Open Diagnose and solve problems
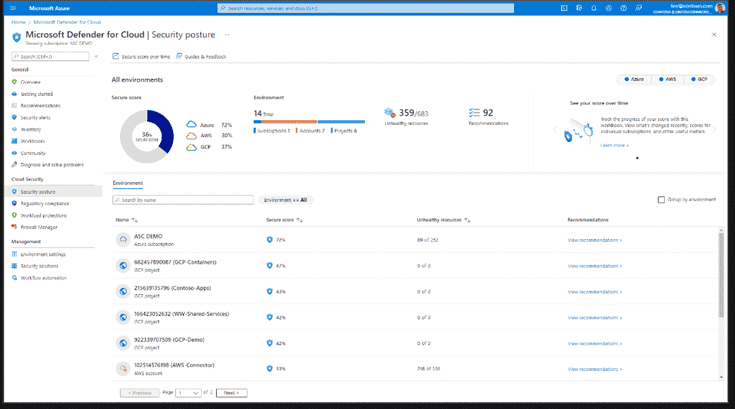 (52, 165)
